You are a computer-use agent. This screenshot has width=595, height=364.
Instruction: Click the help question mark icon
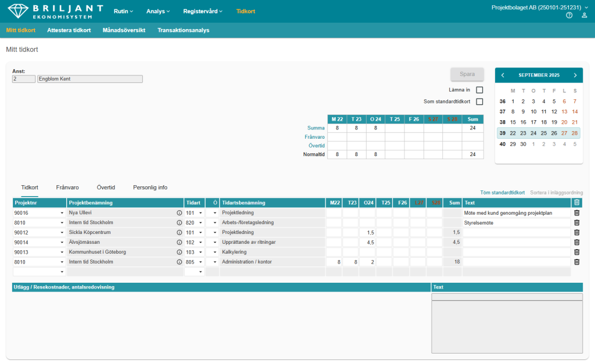point(569,15)
